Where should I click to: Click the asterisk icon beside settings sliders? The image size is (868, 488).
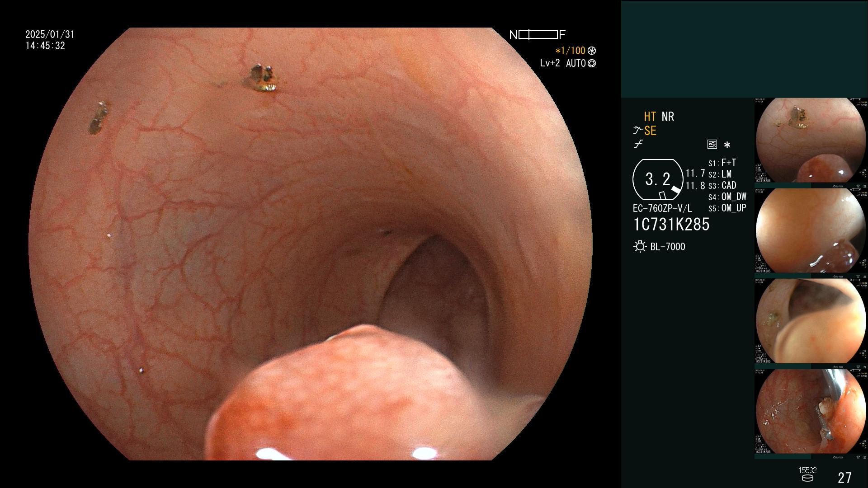click(x=727, y=145)
